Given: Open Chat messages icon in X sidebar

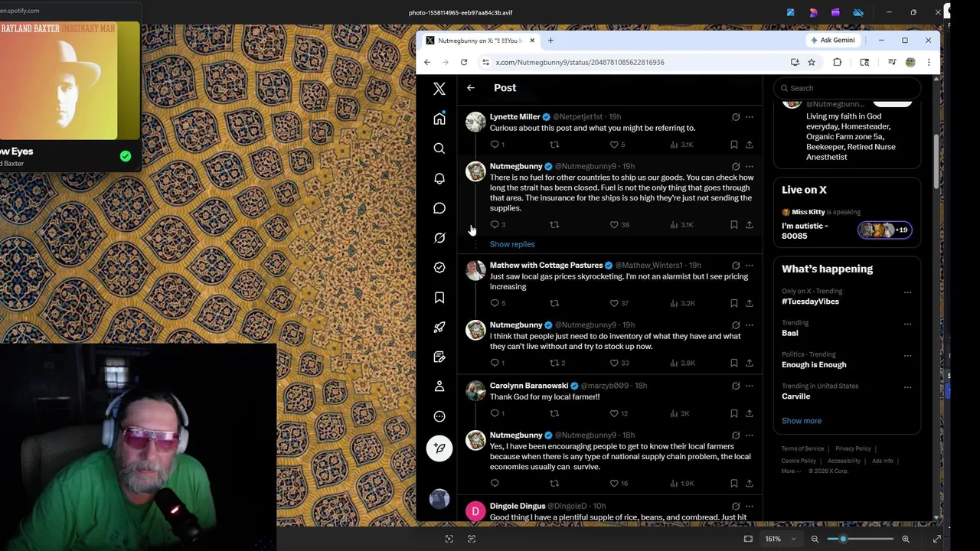Looking at the screenshot, I should [439, 208].
